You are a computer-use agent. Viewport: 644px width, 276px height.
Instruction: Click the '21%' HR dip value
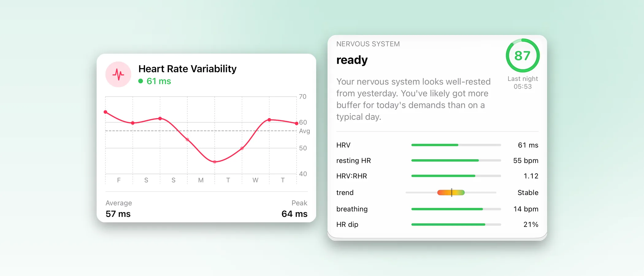pos(531,224)
